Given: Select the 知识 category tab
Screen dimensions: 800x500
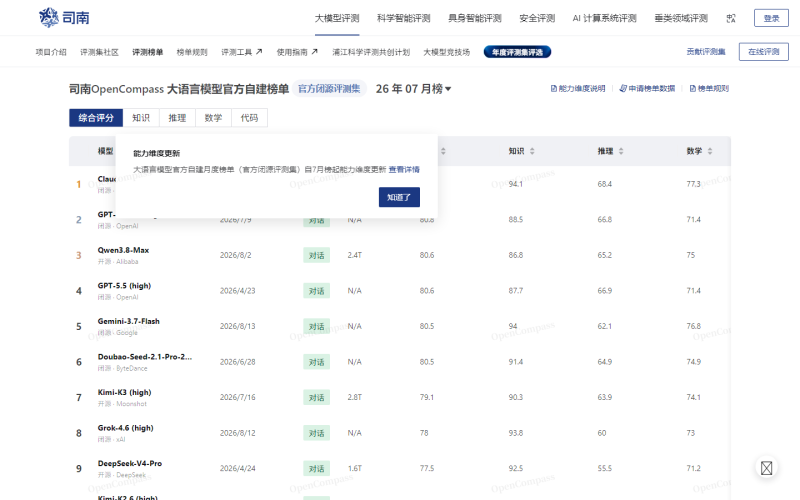Looking at the screenshot, I should pyautogui.click(x=141, y=118).
